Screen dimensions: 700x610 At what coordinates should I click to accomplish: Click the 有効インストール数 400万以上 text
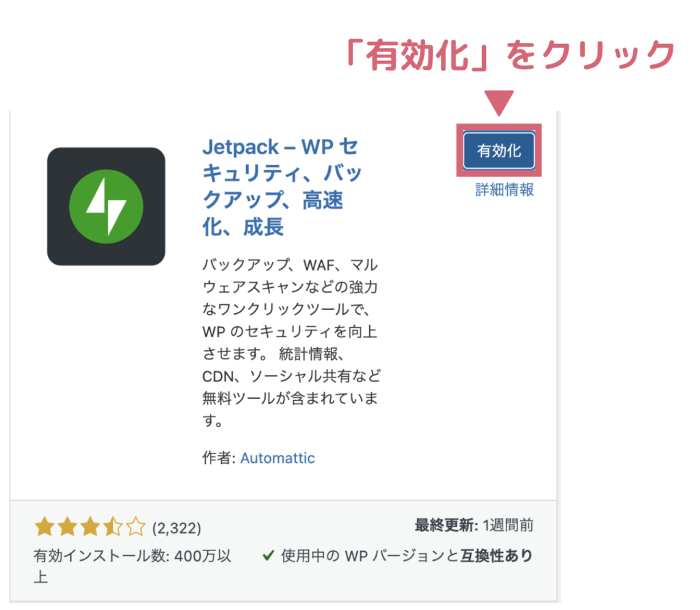[x=133, y=566]
